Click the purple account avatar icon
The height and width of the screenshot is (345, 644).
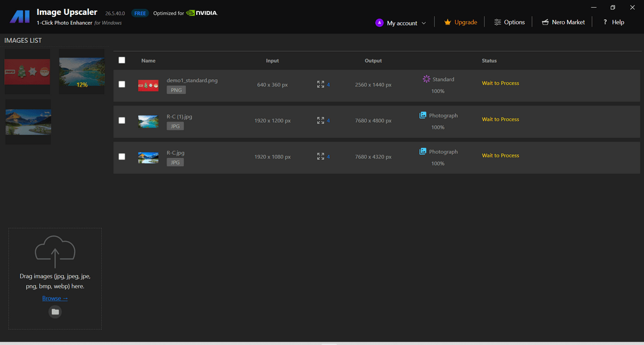point(379,23)
